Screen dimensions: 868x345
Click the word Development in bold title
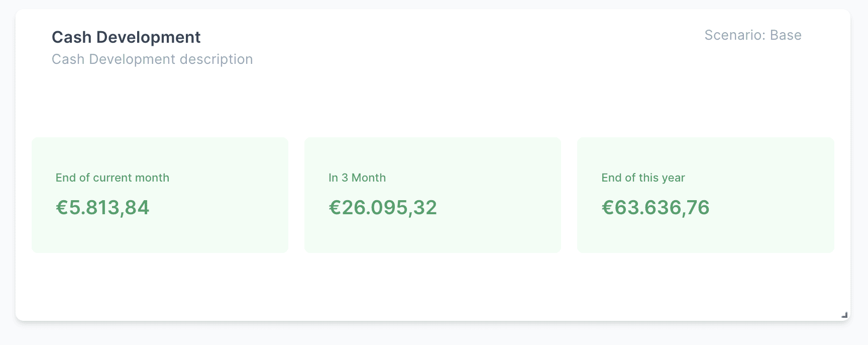pos(148,37)
